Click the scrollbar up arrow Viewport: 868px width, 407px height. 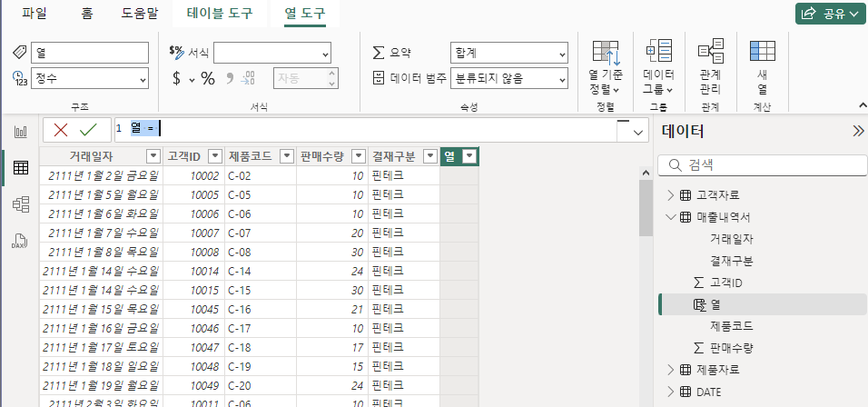[x=646, y=173]
